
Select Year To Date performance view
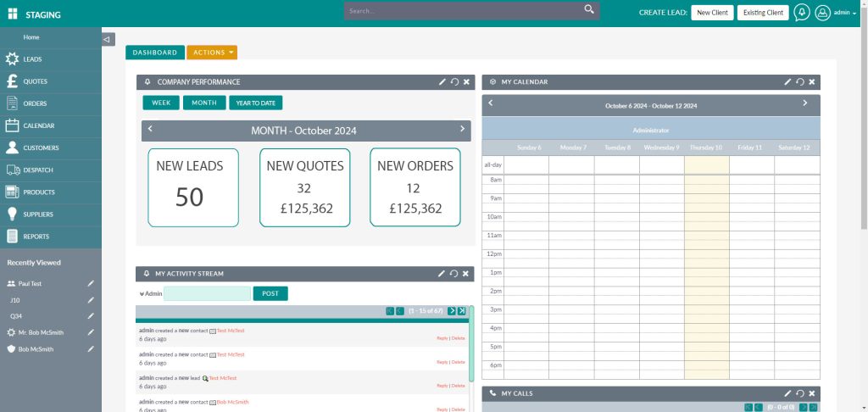click(x=255, y=103)
